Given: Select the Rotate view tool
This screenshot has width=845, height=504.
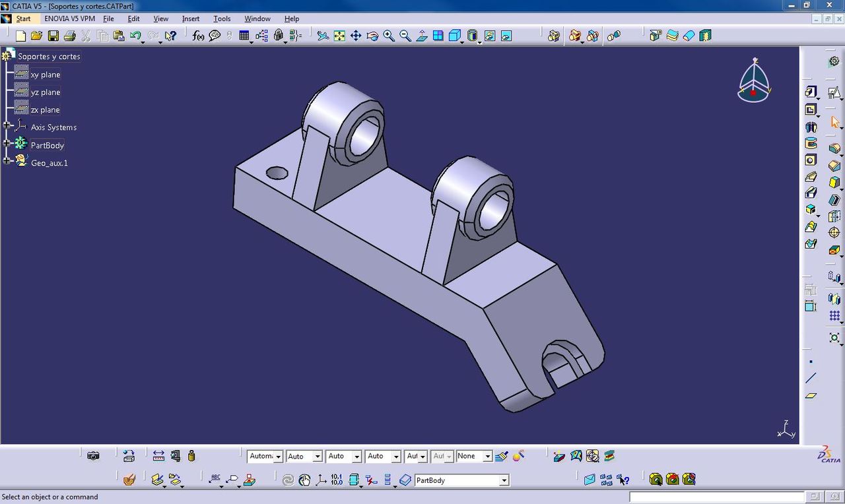Looking at the screenshot, I should coord(372,36).
